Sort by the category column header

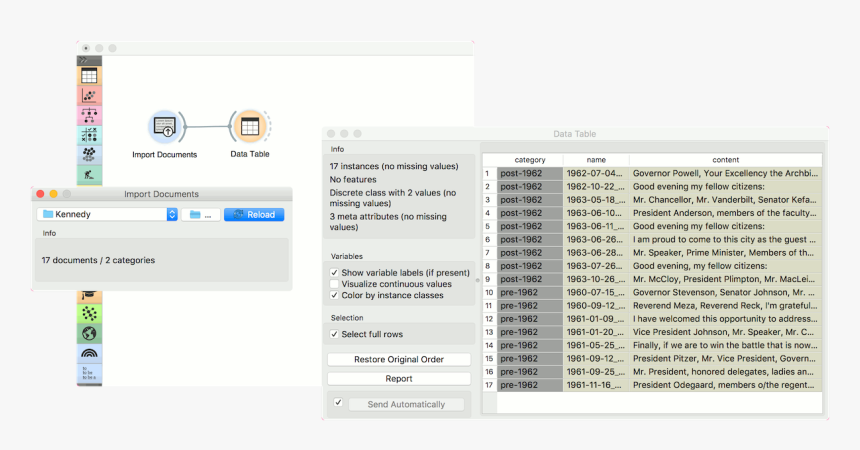pos(530,160)
